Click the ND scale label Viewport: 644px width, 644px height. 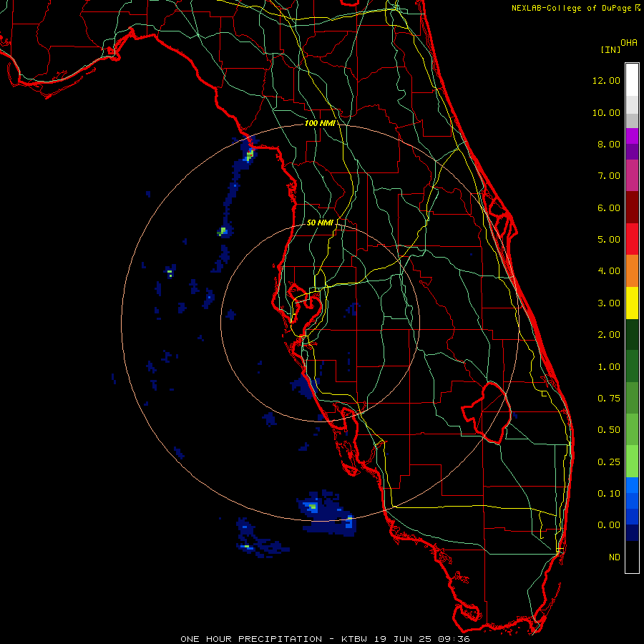pos(615,557)
